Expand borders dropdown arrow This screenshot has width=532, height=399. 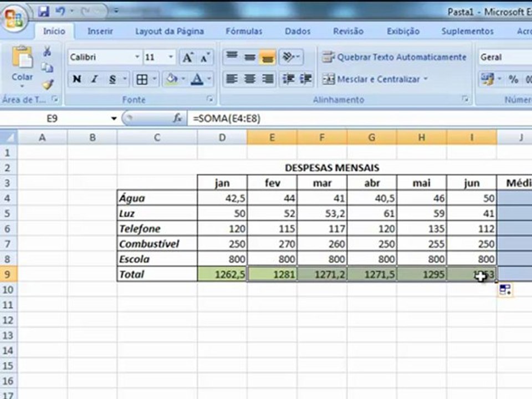point(155,79)
